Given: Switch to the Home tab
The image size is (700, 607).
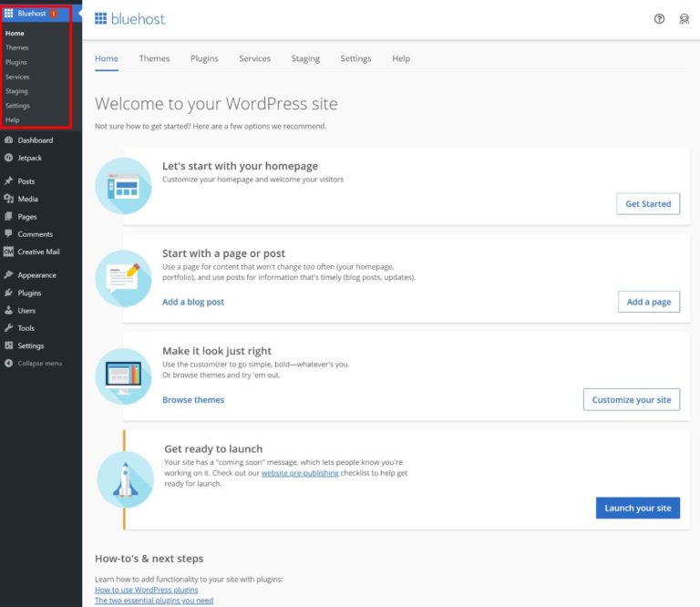Looking at the screenshot, I should click(x=107, y=58).
